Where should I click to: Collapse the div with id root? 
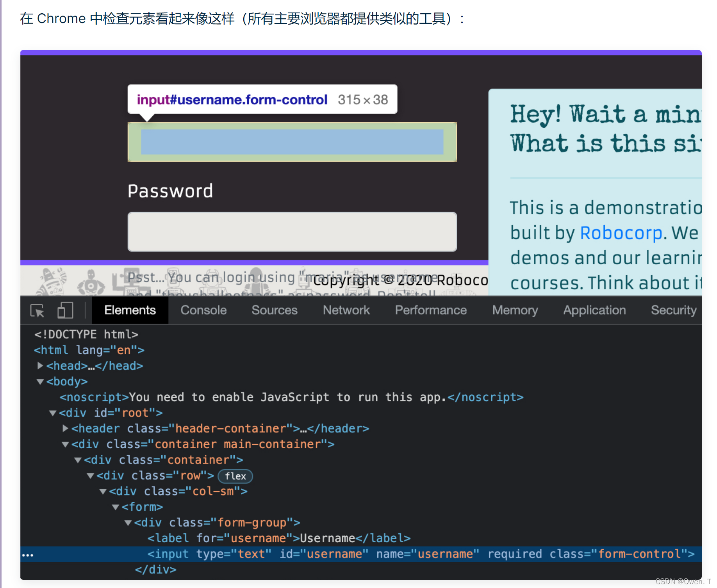[x=53, y=413]
